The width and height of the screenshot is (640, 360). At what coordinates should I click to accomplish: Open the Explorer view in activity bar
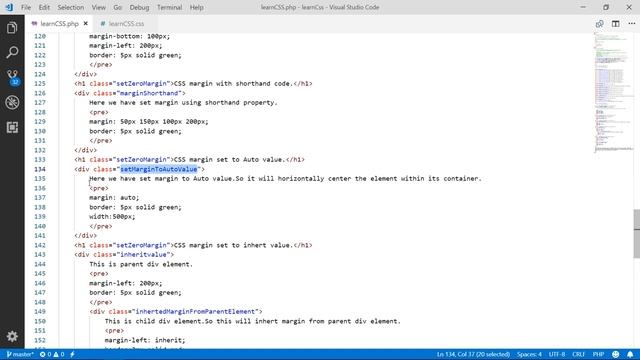12,28
